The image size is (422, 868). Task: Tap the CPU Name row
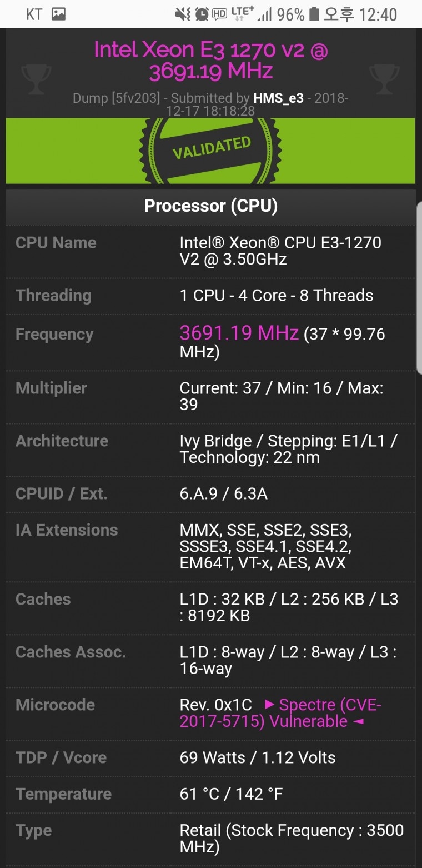pyautogui.click(x=210, y=251)
